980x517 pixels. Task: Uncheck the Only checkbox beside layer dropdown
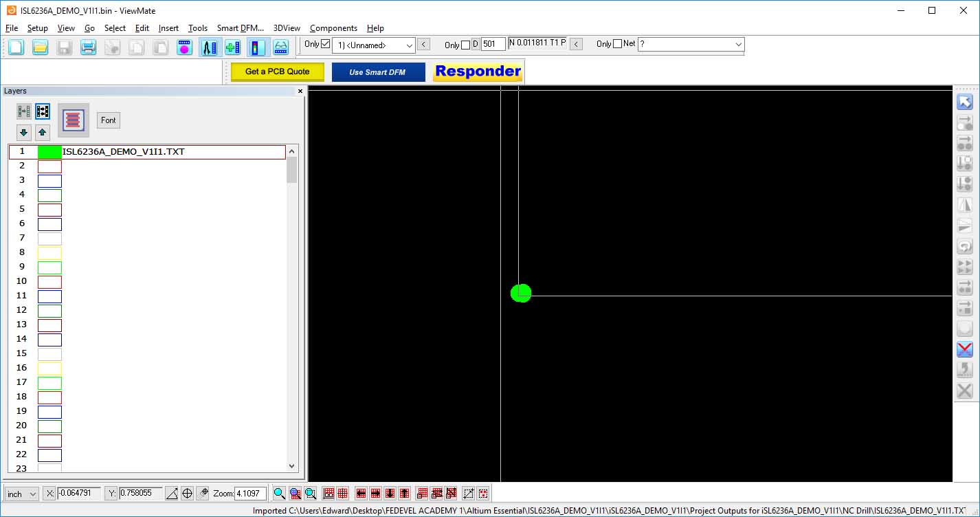click(x=326, y=44)
